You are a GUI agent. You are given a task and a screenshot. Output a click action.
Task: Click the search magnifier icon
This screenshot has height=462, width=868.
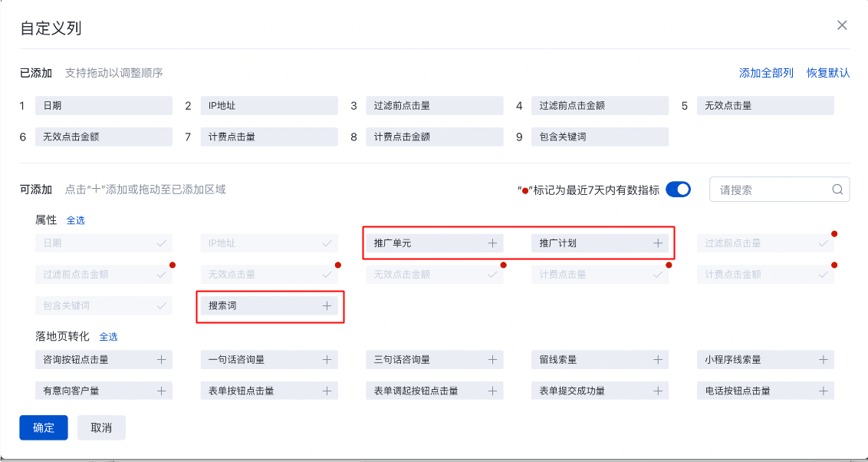[838, 190]
